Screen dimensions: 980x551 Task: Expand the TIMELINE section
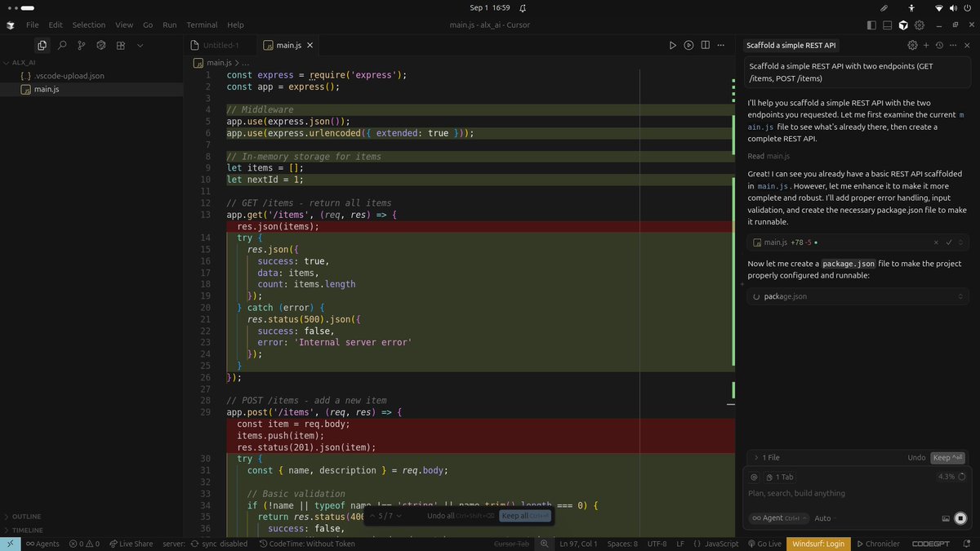27,530
